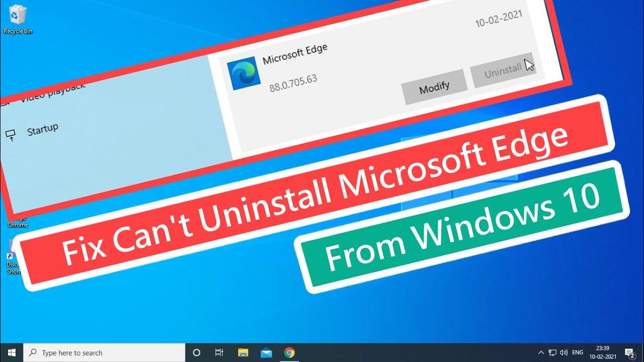The width and height of the screenshot is (644, 362).
Task: Click the Modify button for Microsoft Edge
Action: click(434, 88)
